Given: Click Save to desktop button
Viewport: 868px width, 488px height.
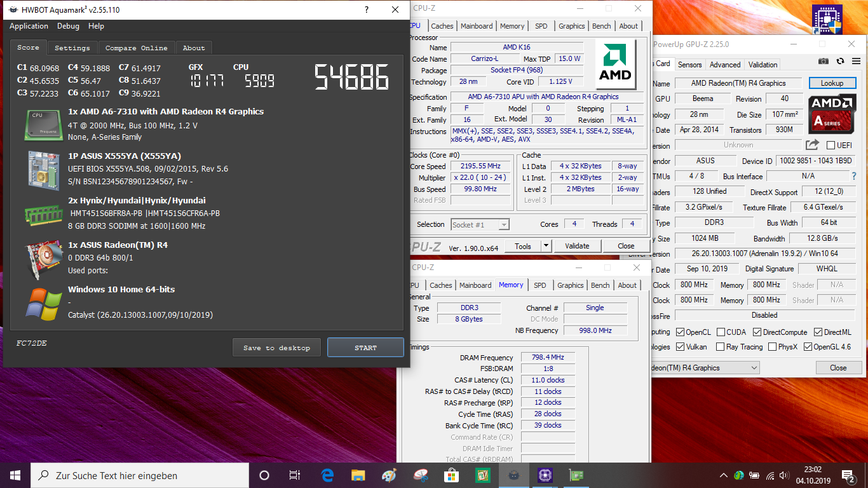Looking at the screenshot, I should (x=276, y=348).
